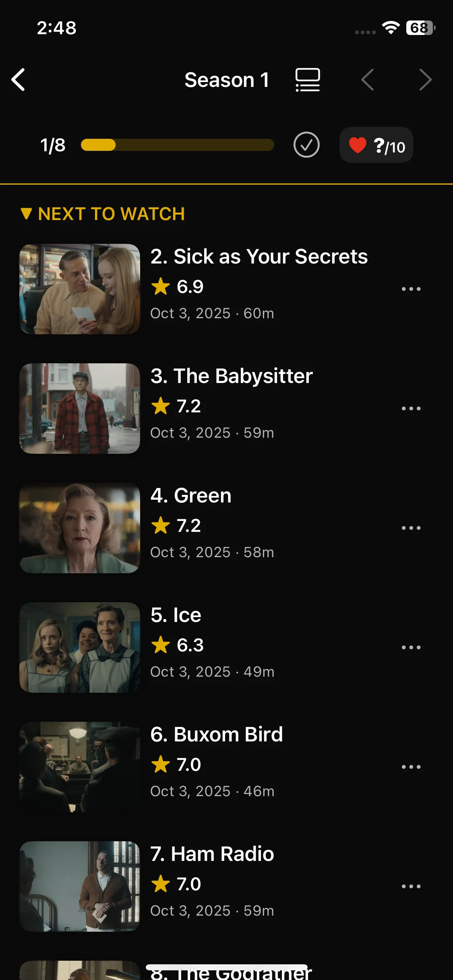Tap the season progress bar
Screen dimensions: 453x980
[x=177, y=145]
